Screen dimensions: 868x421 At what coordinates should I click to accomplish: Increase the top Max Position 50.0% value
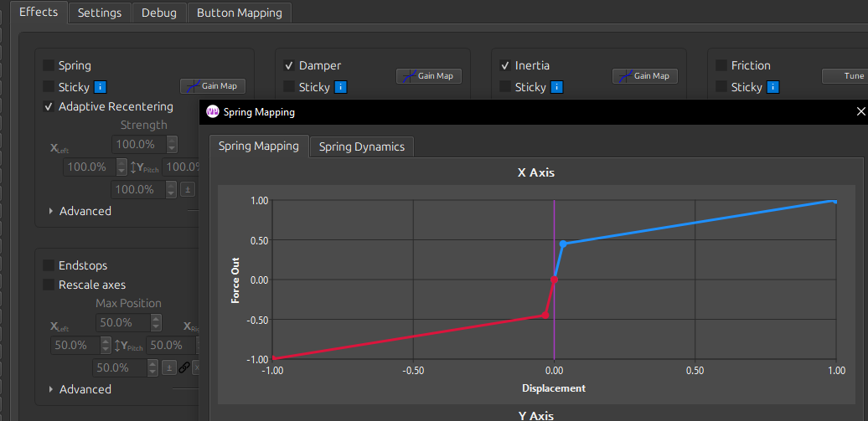[157, 319]
